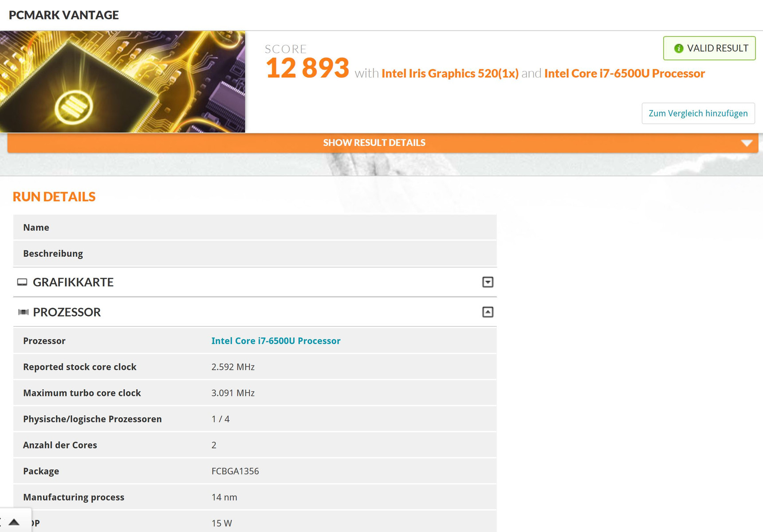Click the 14 nm value
This screenshot has height=532, width=763.
[224, 497]
